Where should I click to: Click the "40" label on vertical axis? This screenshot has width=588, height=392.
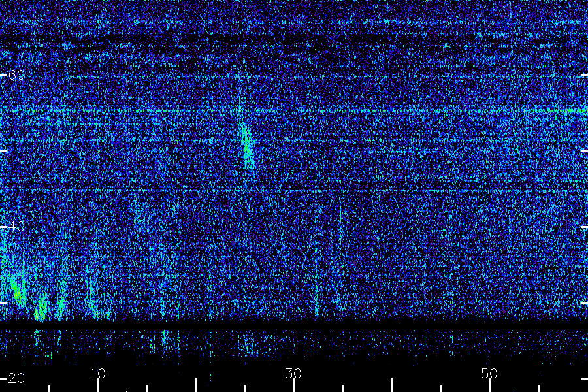coord(17,227)
